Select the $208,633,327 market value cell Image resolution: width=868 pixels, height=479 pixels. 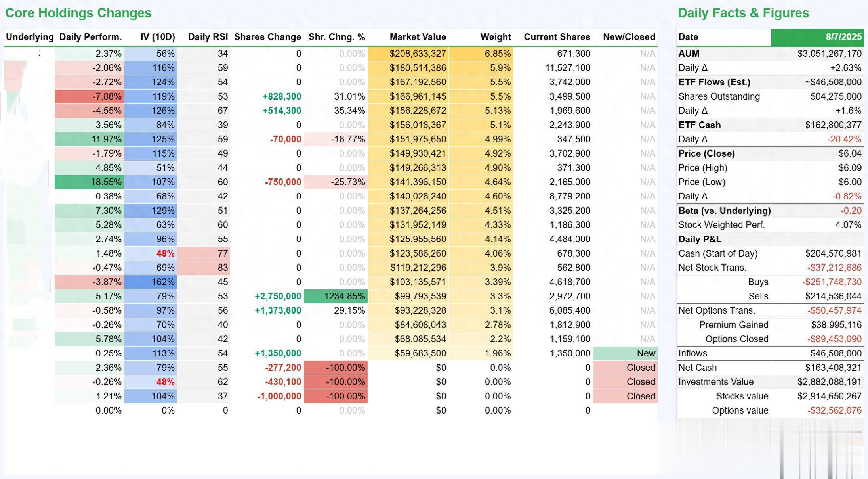418,54
